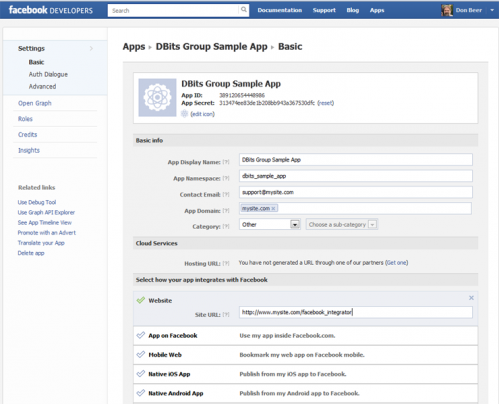Viewport: 499px width, 404px height.
Task: Click Don Beer username in header
Action: [469, 10]
